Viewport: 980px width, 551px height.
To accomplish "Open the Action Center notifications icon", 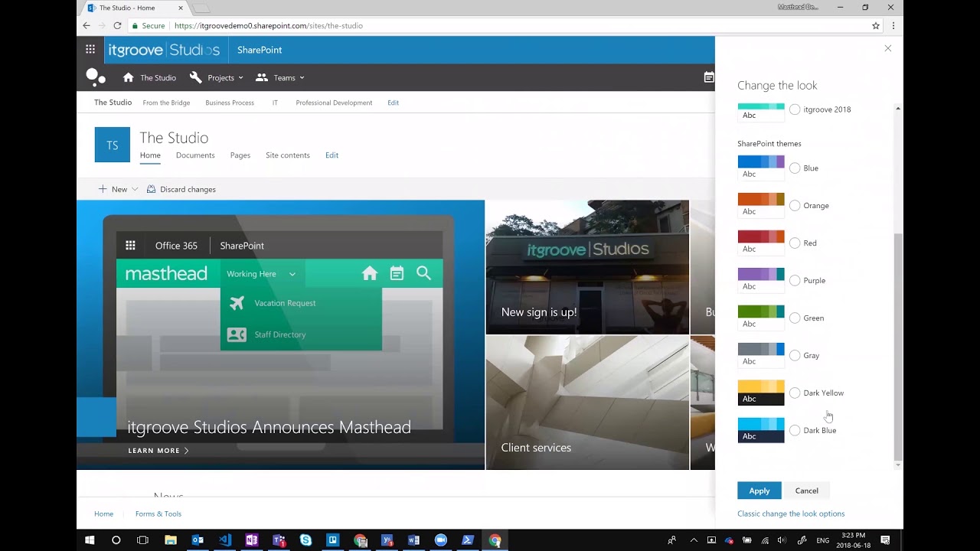I will [885, 540].
